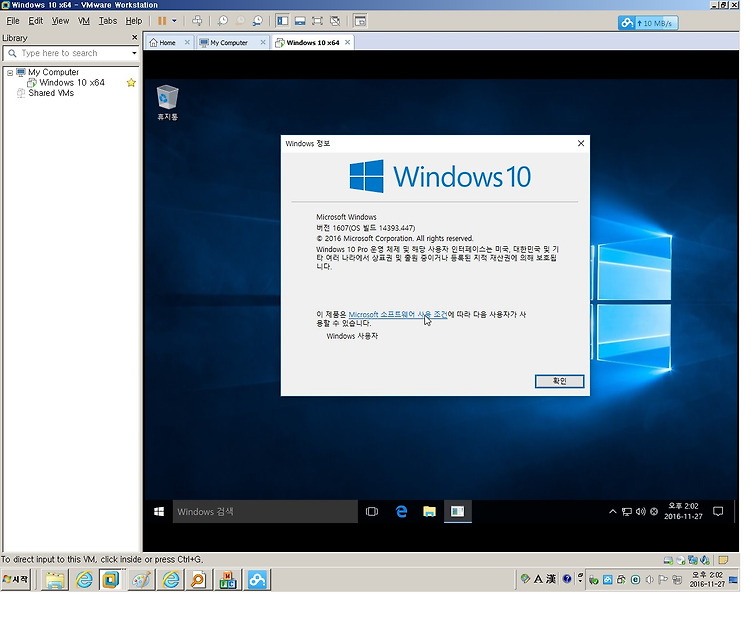Open the guest Windows Start menu

click(159, 512)
